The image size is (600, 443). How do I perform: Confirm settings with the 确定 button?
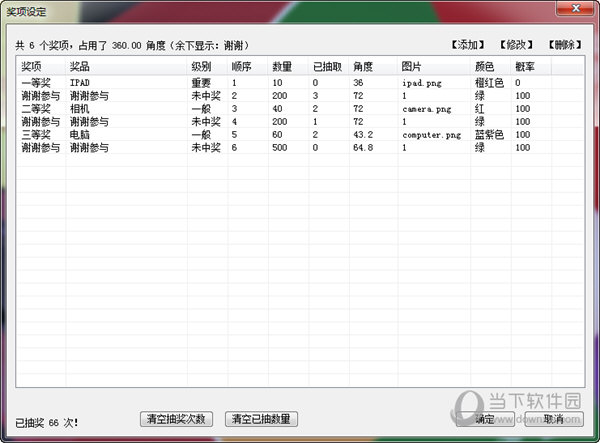(486, 419)
